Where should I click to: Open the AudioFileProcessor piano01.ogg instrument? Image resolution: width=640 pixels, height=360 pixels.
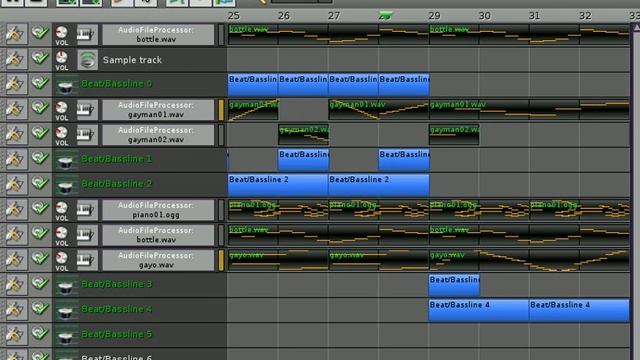tap(158, 210)
